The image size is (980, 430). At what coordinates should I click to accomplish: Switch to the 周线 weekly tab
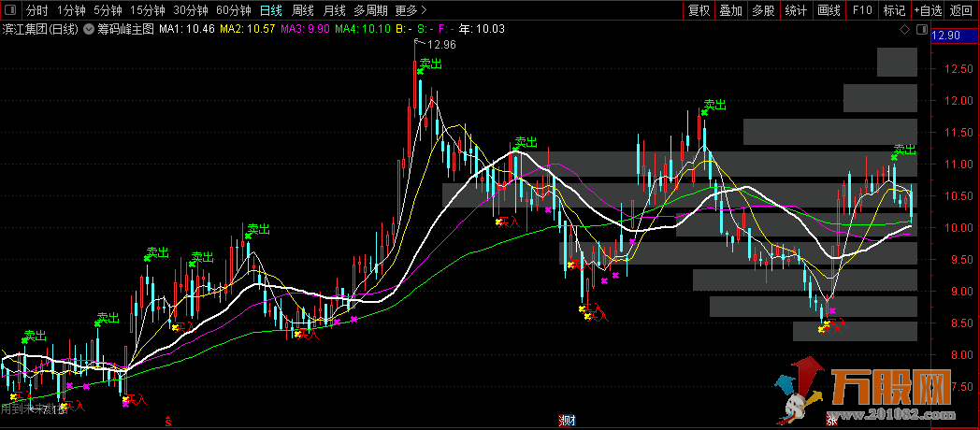coord(303,10)
